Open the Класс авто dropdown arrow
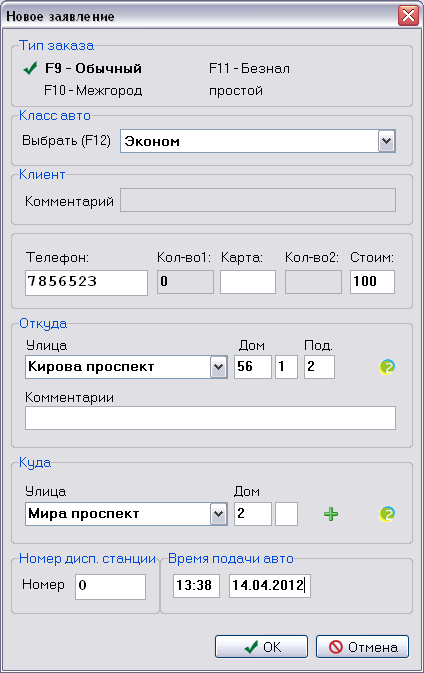This screenshot has height=673, width=424. (x=386, y=141)
